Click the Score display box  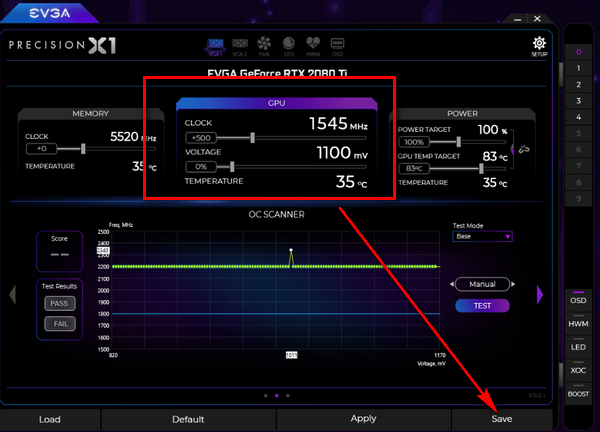click(60, 251)
